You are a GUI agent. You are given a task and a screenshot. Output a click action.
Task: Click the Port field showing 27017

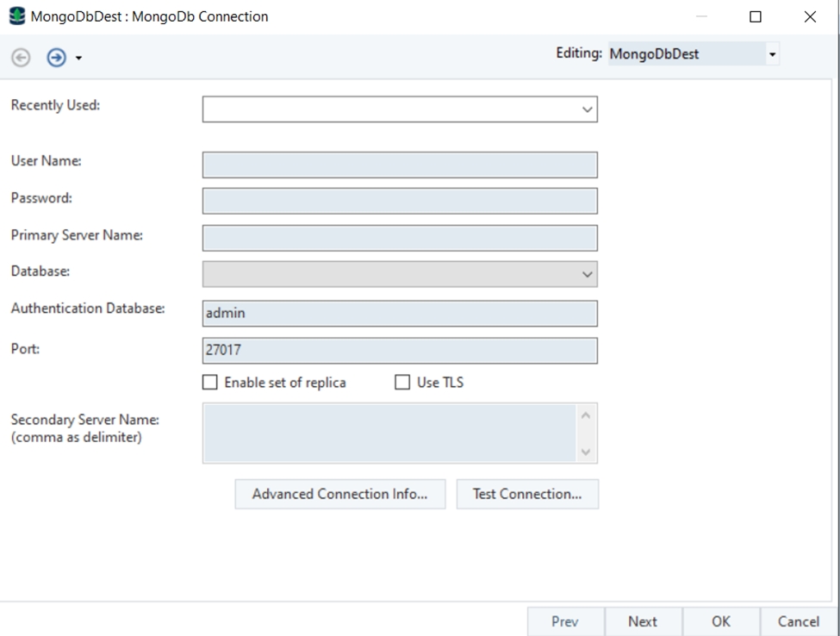pos(400,351)
